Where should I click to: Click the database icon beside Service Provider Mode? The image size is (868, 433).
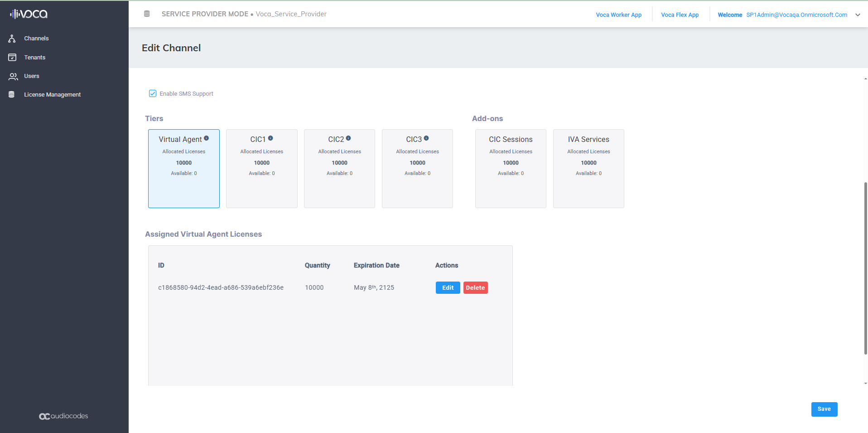[x=147, y=14]
